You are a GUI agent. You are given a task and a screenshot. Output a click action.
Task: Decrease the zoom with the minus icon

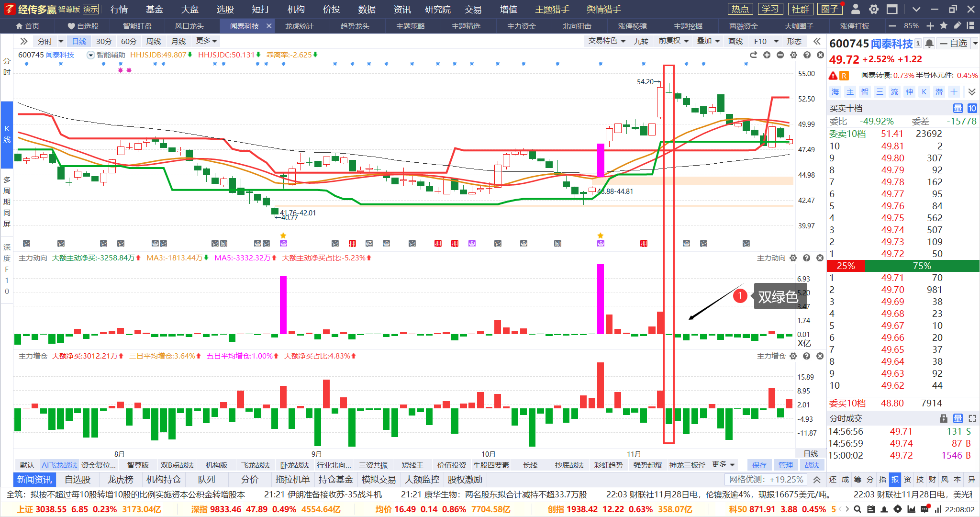892,26
